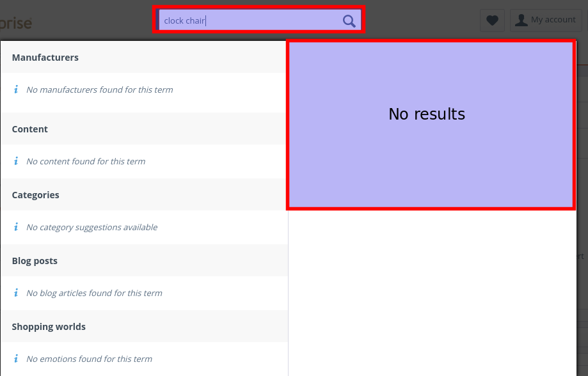The width and height of the screenshot is (588, 376).
Task: Click the info icon under Blog posts
Action: click(16, 293)
